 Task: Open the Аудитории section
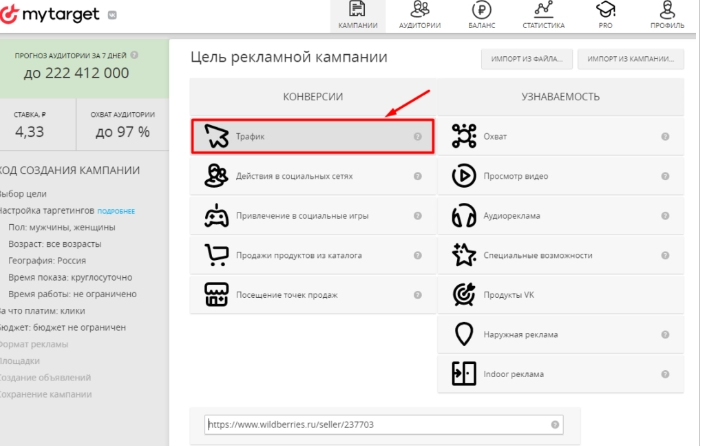coord(419,15)
